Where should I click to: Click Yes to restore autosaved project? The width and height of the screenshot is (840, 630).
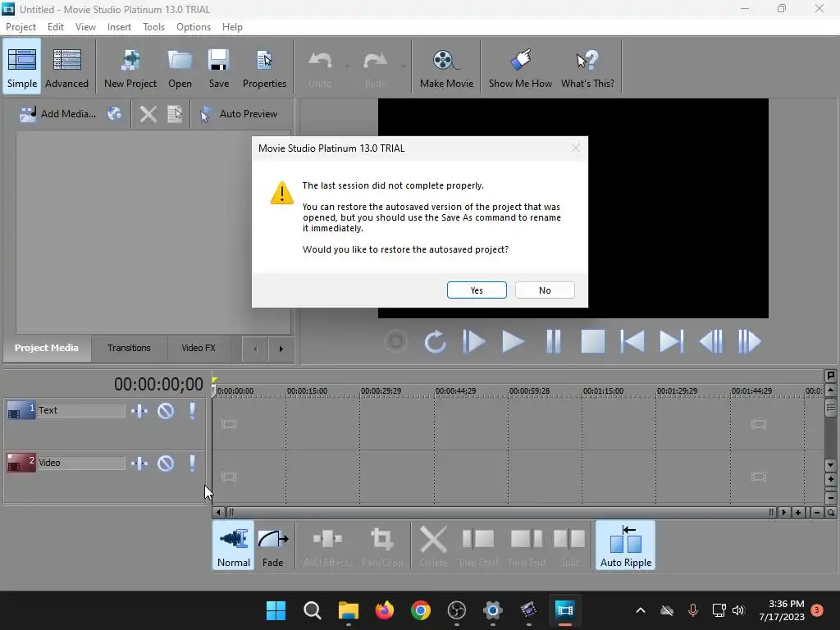[x=477, y=290]
